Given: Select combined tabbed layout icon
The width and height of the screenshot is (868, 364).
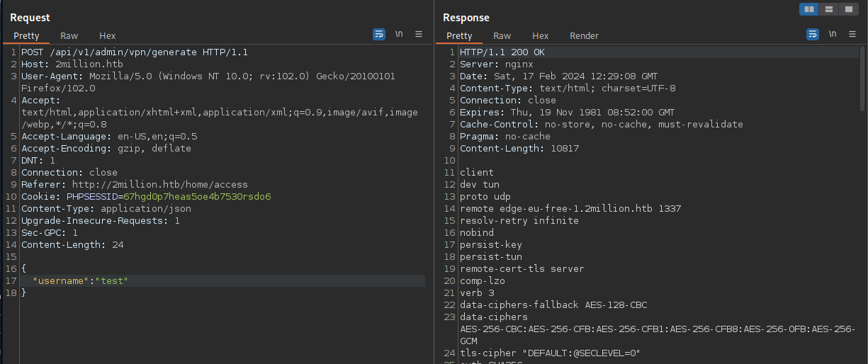Looking at the screenshot, I should pyautogui.click(x=848, y=9).
